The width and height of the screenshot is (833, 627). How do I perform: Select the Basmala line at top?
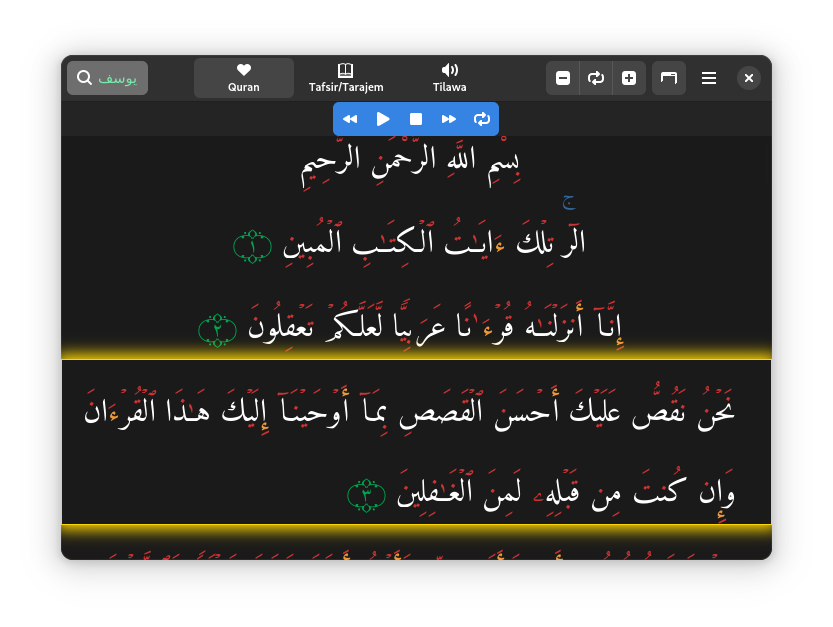(410, 162)
